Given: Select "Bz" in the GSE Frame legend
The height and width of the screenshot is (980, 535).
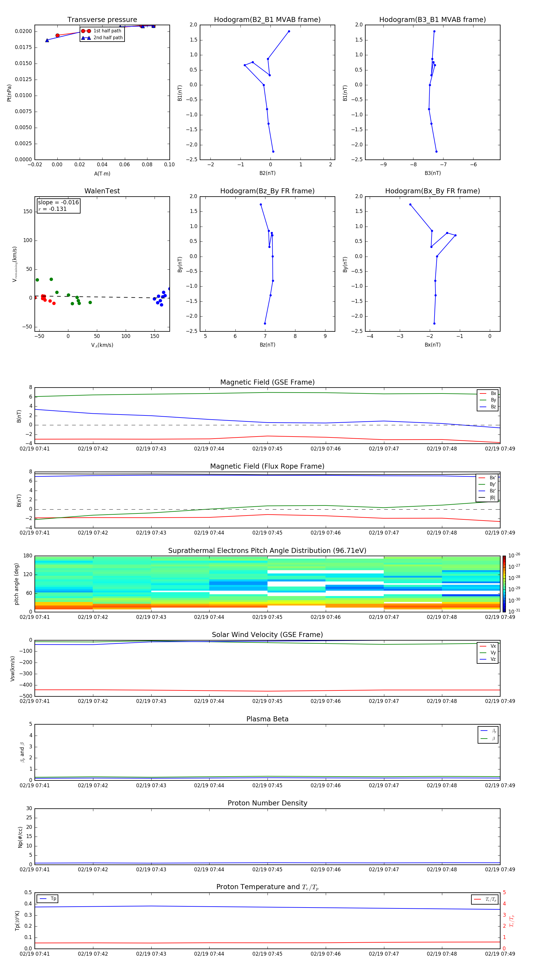Looking at the screenshot, I should (488, 407).
